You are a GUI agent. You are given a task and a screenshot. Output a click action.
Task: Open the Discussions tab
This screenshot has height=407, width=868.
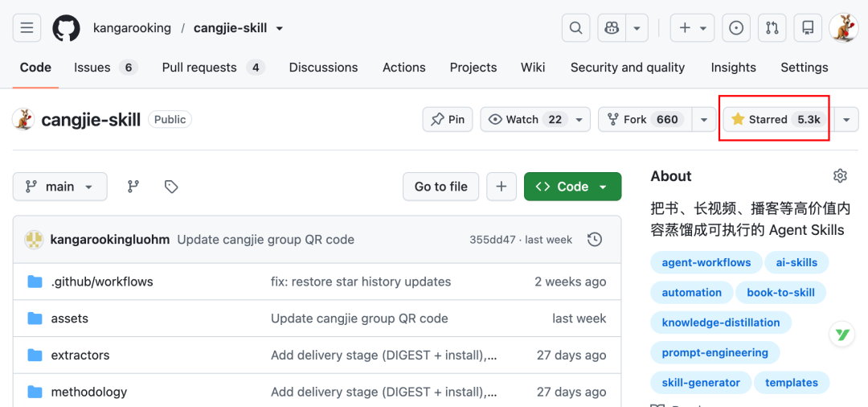click(323, 68)
